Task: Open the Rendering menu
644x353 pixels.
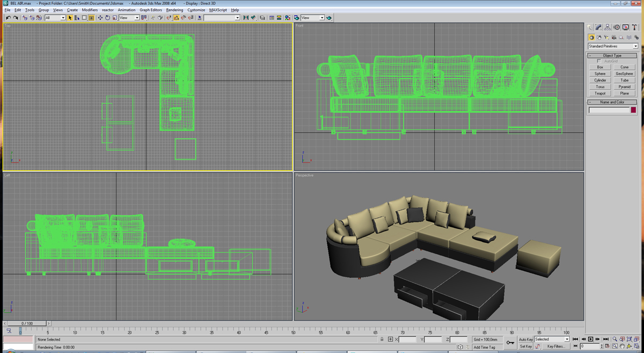Action: (174, 10)
